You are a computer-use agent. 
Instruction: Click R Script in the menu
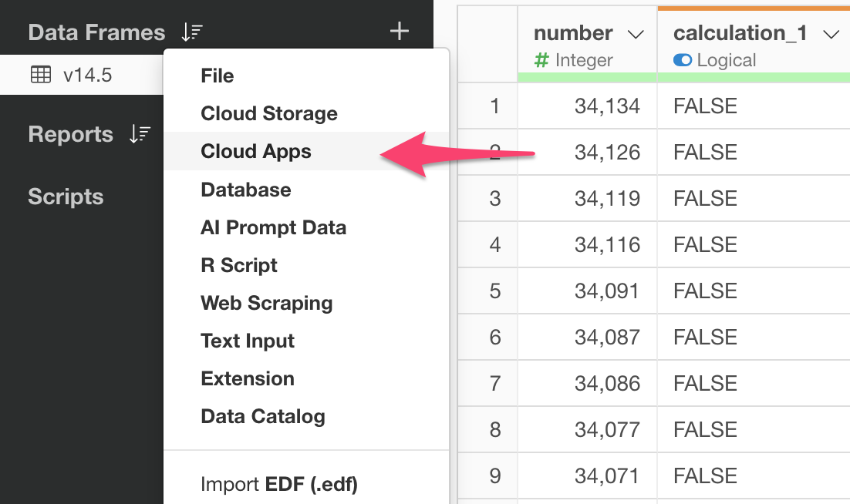click(239, 265)
